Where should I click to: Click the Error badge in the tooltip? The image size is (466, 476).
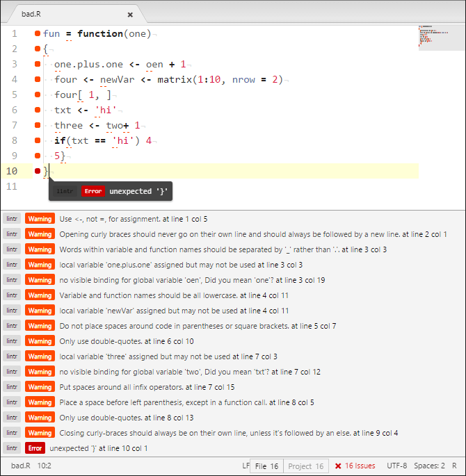point(93,191)
